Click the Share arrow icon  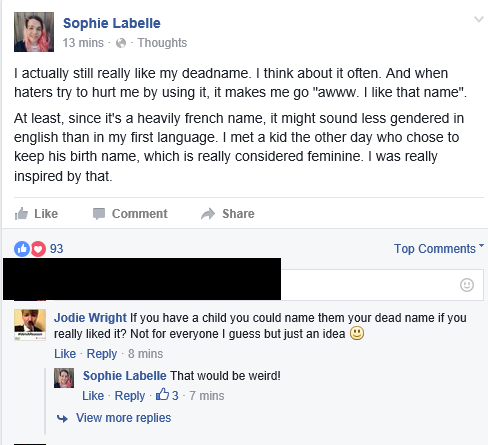[208, 214]
